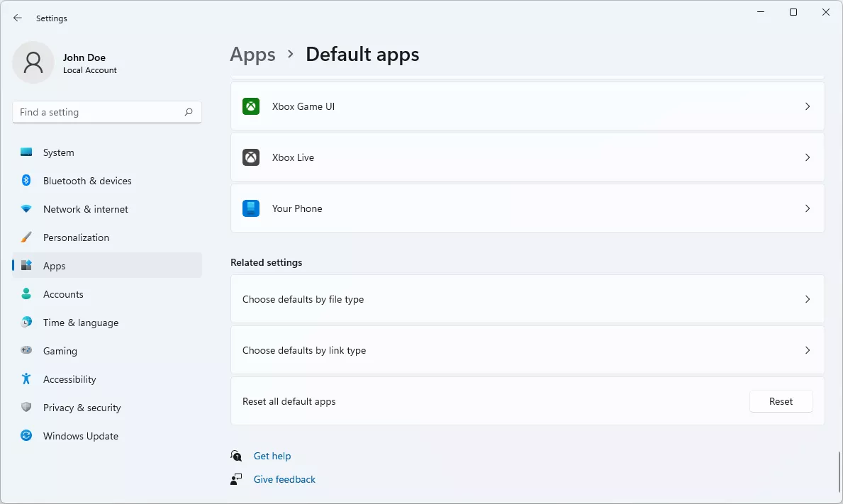Open the Get help link
This screenshot has width=843, height=504.
(272, 457)
